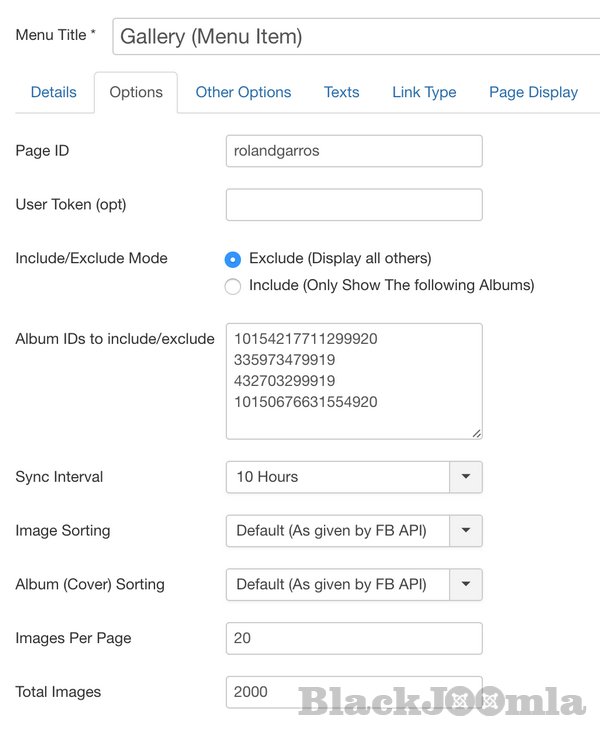Click the Menu Title text field
The height and width of the screenshot is (731, 600).
355,37
